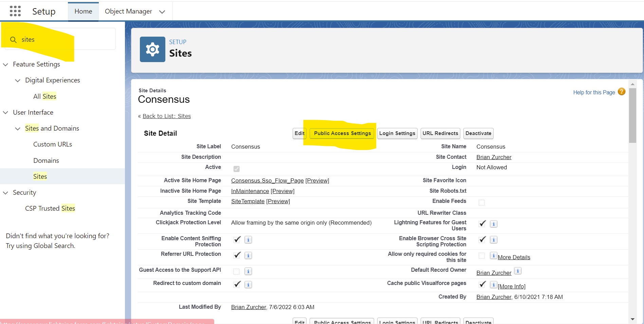Toggle Referrer URL Protection checkmark
The image size is (644, 324).
click(237, 255)
